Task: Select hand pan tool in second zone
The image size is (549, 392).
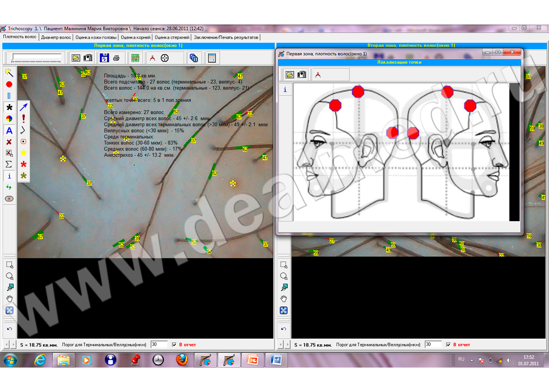Action: pyautogui.click(x=284, y=299)
